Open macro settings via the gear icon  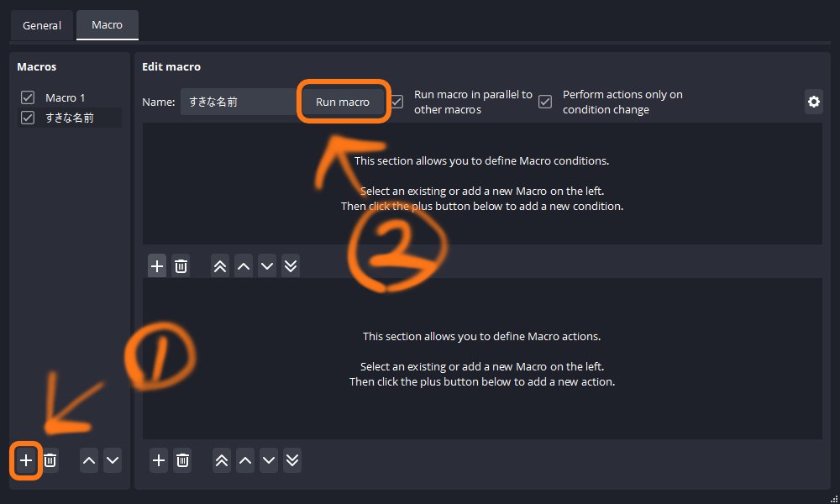813,102
